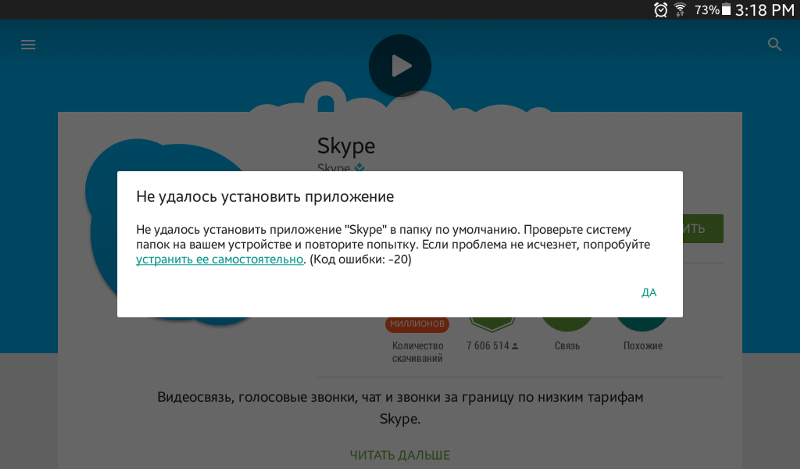
Task: Tap the alarm clock status icon
Action: pos(661,10)
